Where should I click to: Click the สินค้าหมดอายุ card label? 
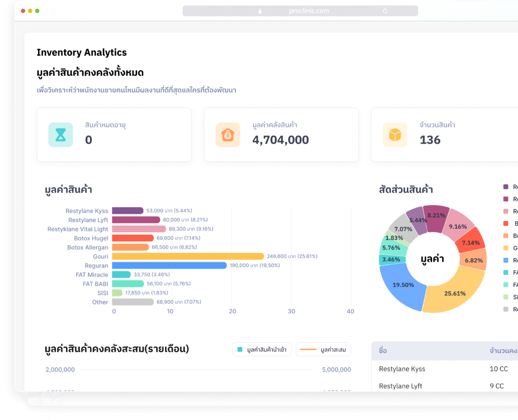pos(105,125)
